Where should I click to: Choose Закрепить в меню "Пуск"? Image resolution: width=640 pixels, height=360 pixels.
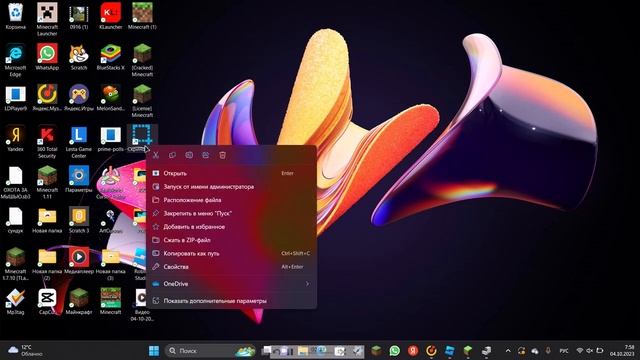point(231,213)
